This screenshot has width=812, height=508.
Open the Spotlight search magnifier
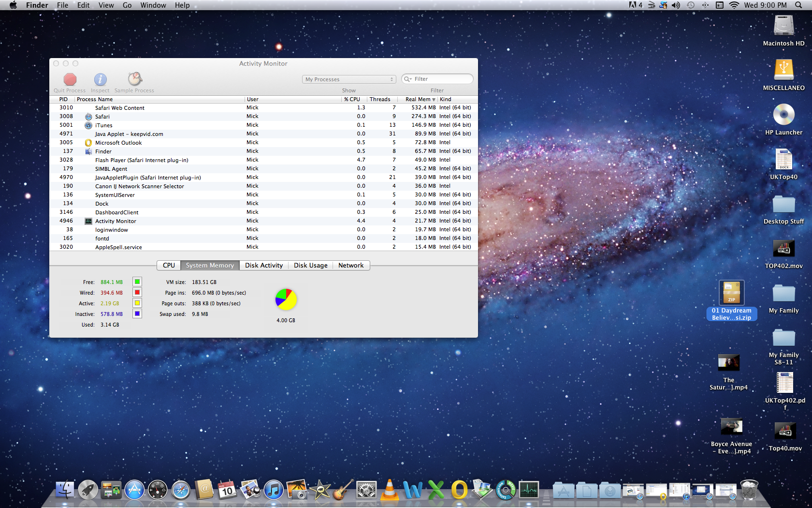798,5
